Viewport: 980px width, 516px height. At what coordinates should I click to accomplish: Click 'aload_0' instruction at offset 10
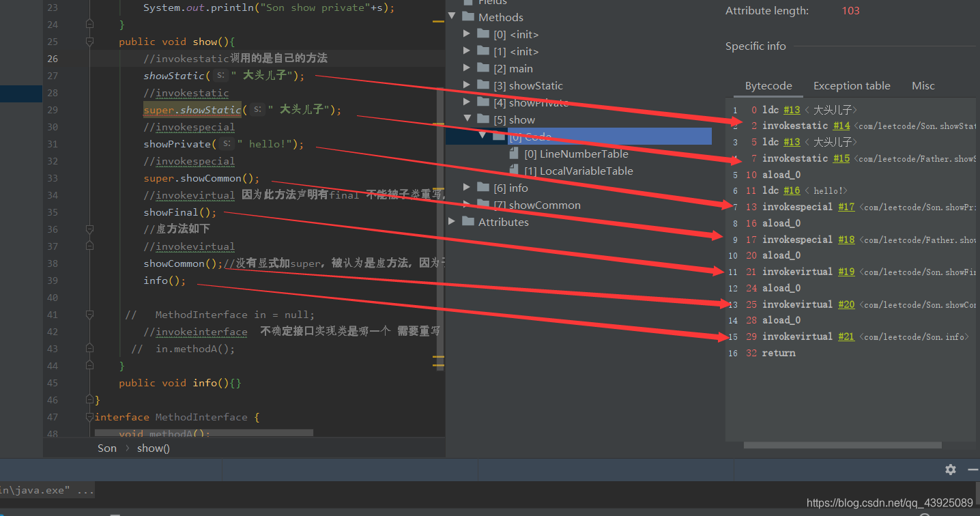(781, 175)
